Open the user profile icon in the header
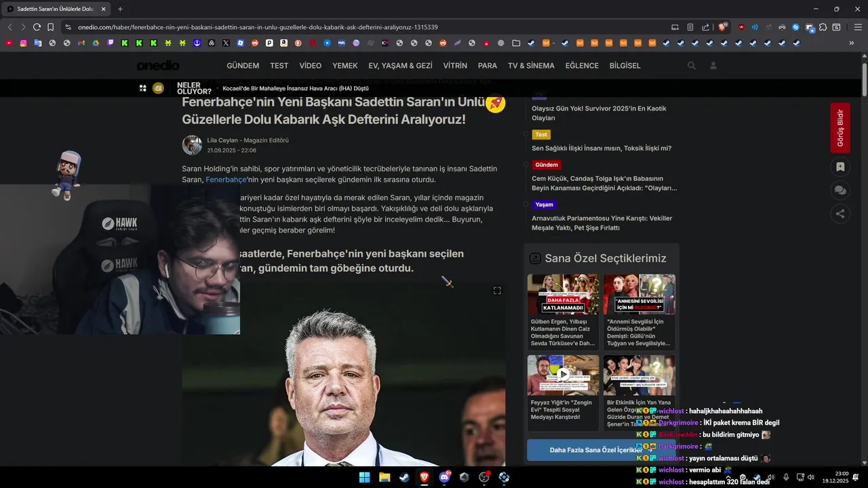 click(x=713, y=66)
